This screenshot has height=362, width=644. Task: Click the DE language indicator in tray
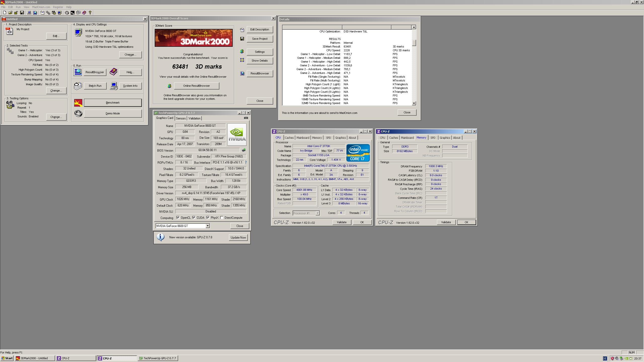tap(605, 358)
